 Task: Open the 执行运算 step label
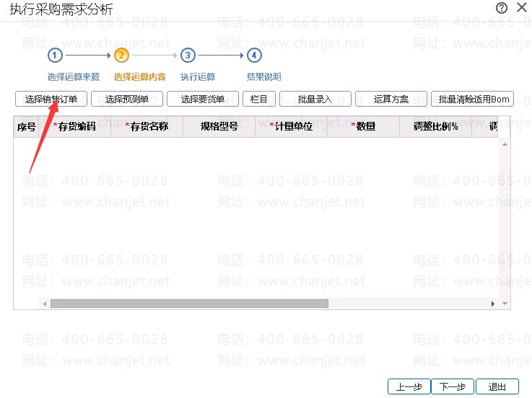pos(198,77)
